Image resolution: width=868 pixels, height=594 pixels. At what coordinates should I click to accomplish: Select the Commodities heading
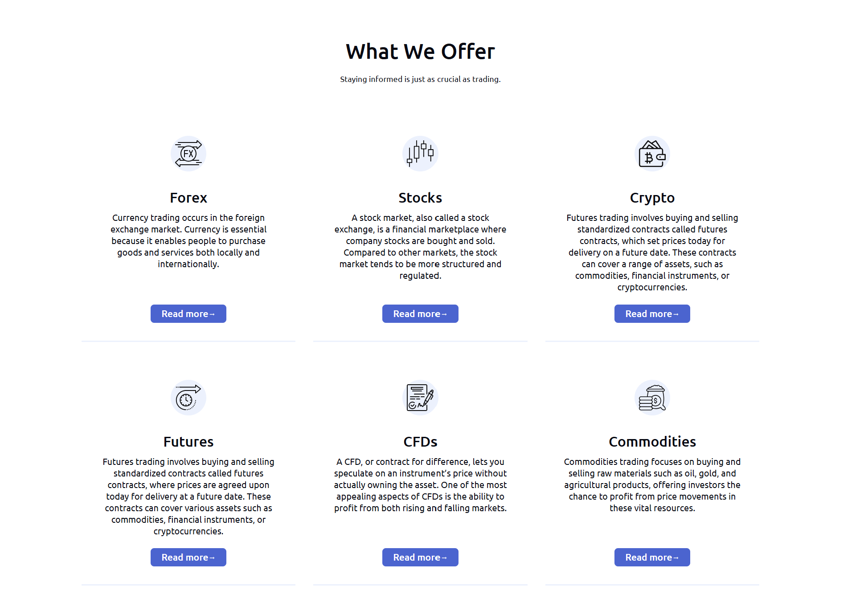coord(652,441)
